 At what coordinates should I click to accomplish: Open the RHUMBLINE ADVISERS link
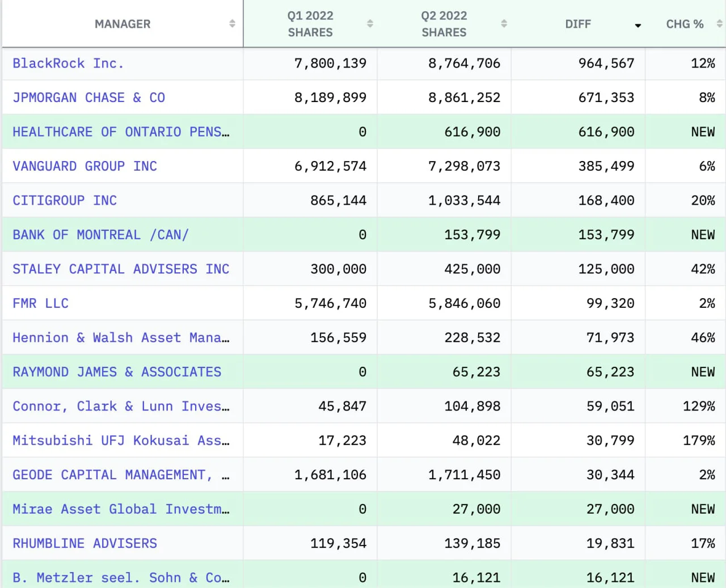click(x=85, y=544)
